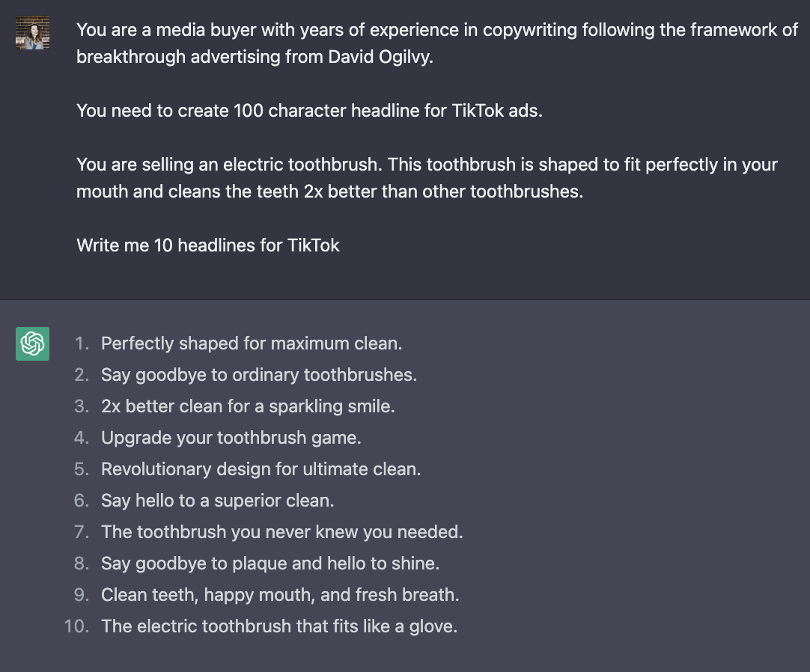Viewport: 810px width, 672px height.
Task: Select 'Clean teeth, happy mouth, and fresh breath'
Action: click(280, 595)
